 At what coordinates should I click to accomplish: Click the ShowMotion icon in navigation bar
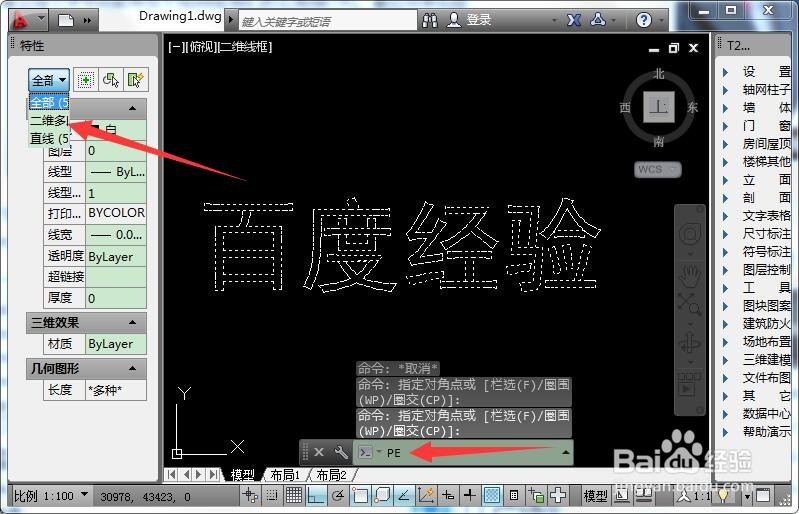tap(688, 385)
